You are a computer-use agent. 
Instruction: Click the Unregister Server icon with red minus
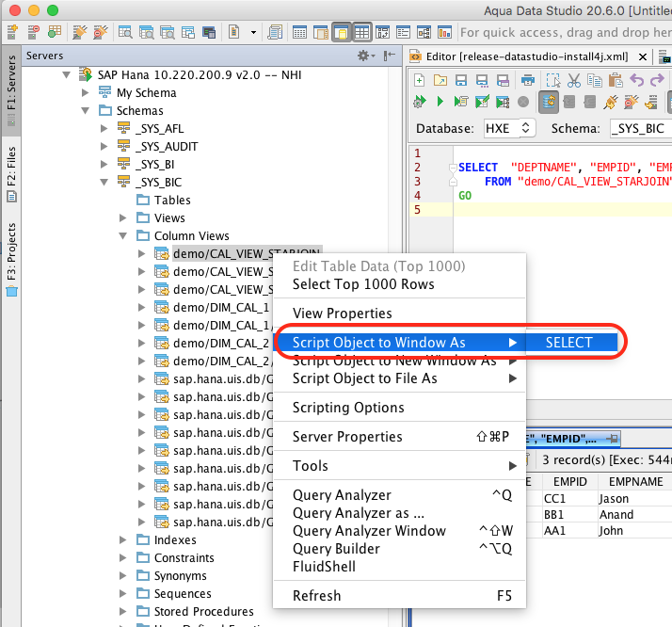34,32
